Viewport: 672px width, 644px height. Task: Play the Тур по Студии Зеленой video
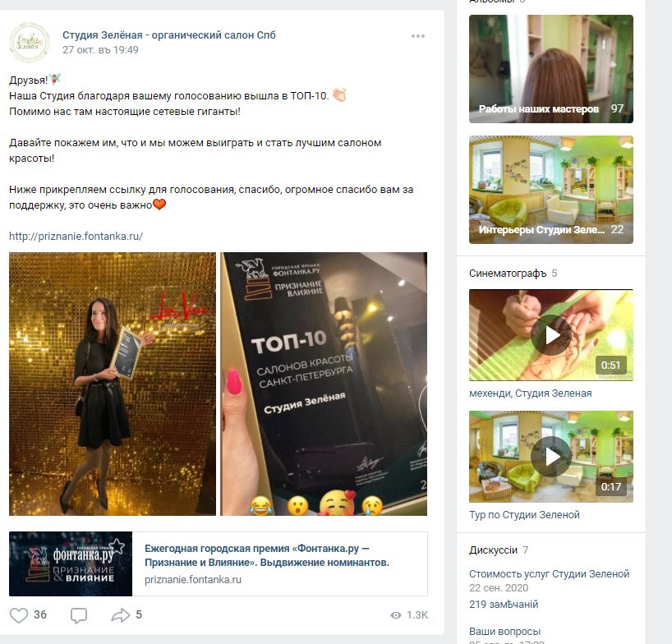click(x=550, y=457)
